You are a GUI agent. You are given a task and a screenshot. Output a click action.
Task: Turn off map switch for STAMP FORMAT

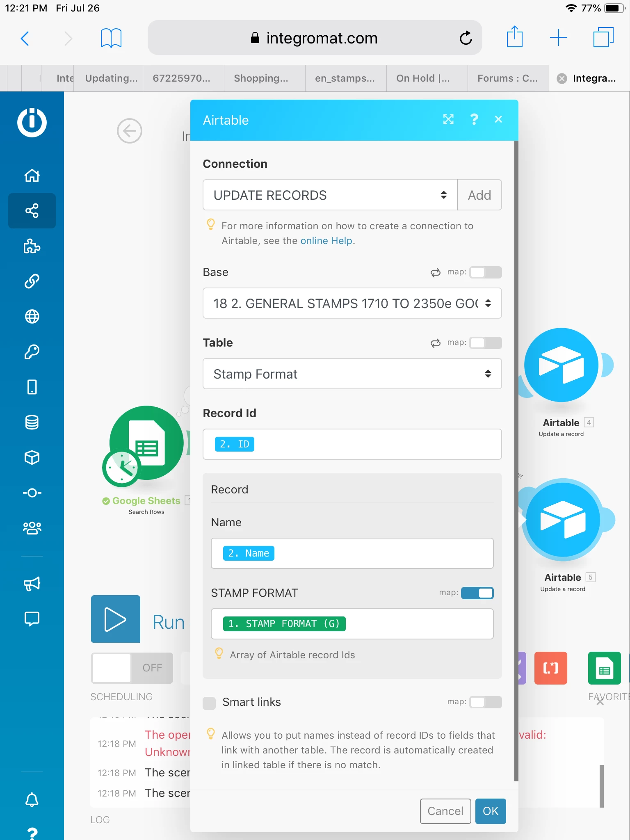coord(477,593)
